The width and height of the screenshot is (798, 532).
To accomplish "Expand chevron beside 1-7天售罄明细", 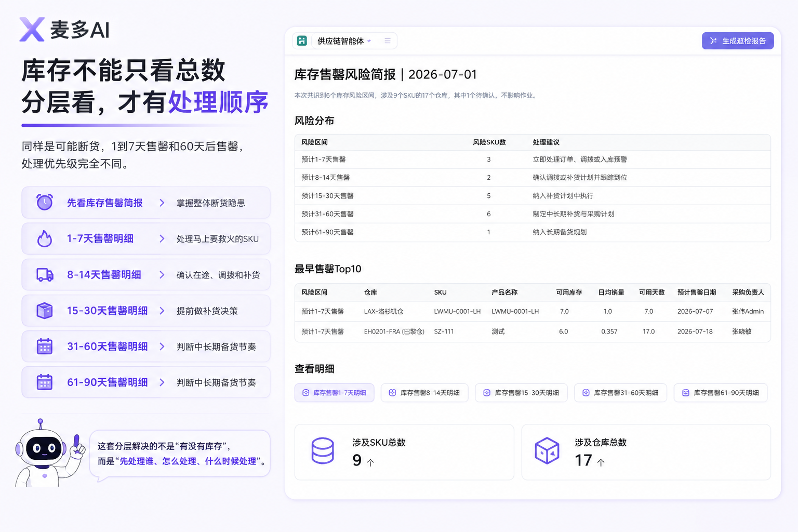I will 162,238.
